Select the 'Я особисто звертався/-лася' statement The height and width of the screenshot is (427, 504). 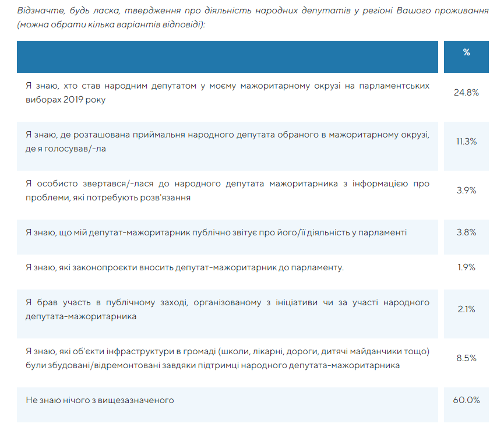point(227,190)
